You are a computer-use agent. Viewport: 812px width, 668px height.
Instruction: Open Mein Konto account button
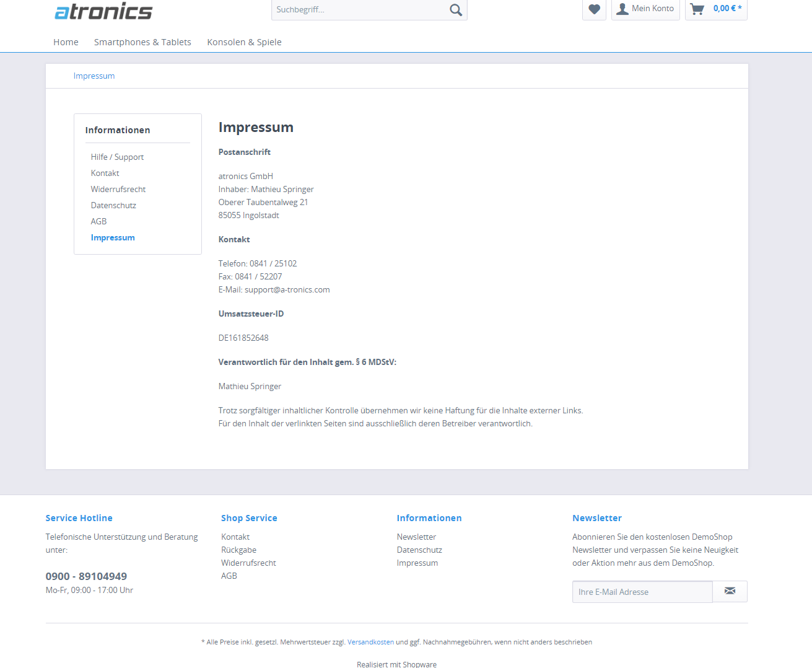click(x=645, y=9)
